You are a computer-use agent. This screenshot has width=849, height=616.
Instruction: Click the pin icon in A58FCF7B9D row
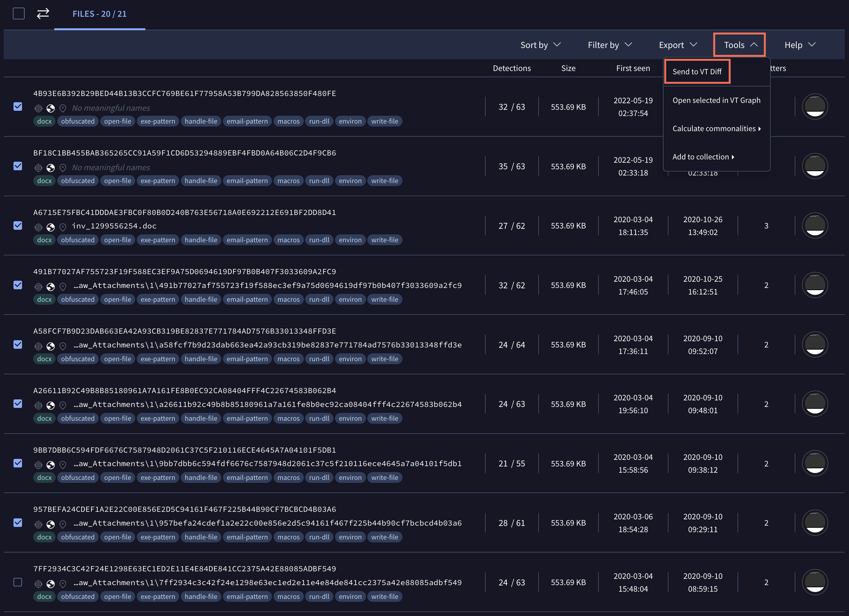pyautogui.click(x=63, y=346)
